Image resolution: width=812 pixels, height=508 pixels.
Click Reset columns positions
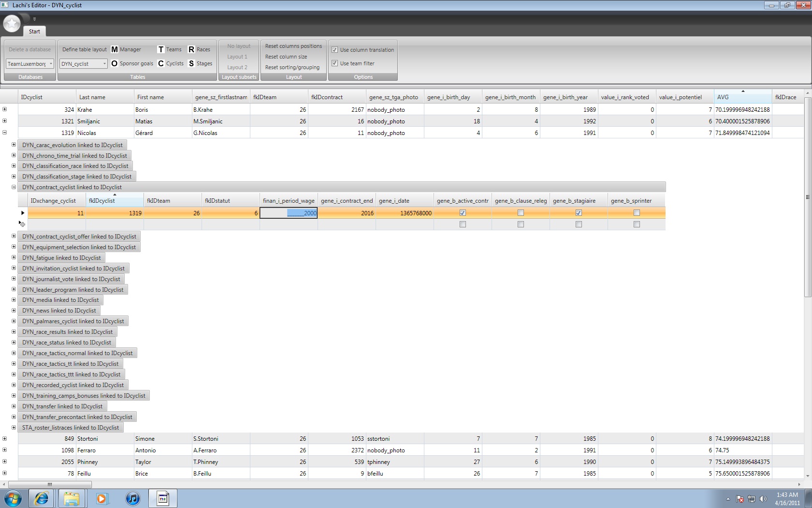[293, 46]
